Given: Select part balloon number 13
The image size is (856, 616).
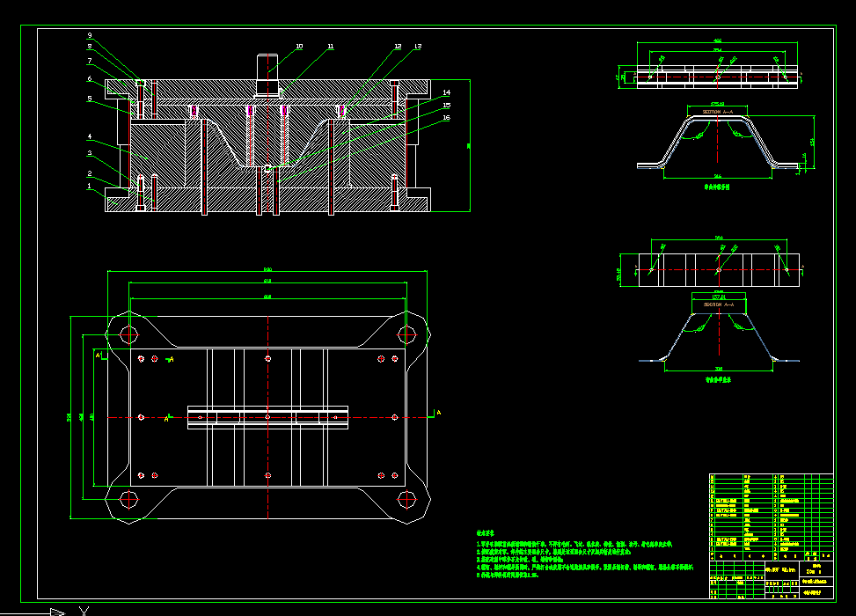Looking at the screenshot, I should click(x=418, y=47).
